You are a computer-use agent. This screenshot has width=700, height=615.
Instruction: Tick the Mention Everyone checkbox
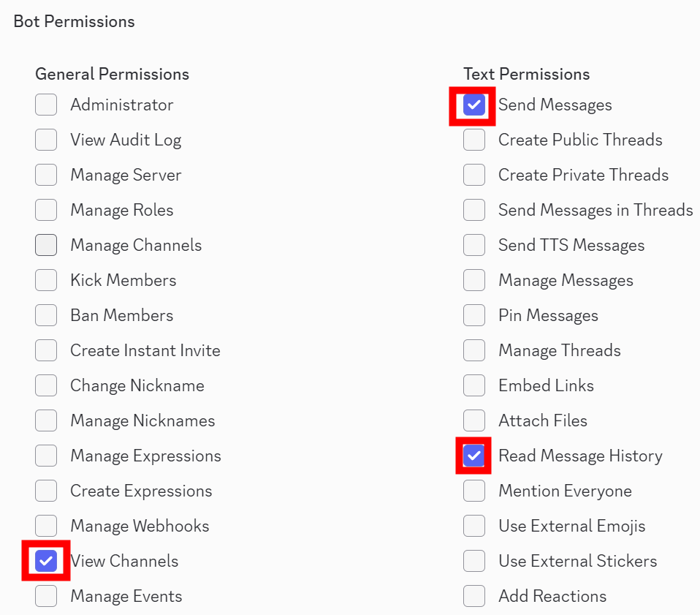pyautogui.click(x=474, y=491)
